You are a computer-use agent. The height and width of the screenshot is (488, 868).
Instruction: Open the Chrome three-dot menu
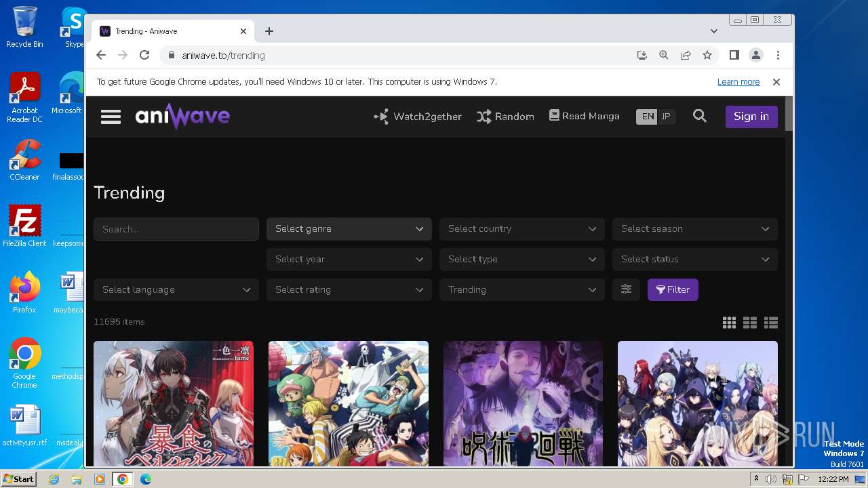click(778, 56)
